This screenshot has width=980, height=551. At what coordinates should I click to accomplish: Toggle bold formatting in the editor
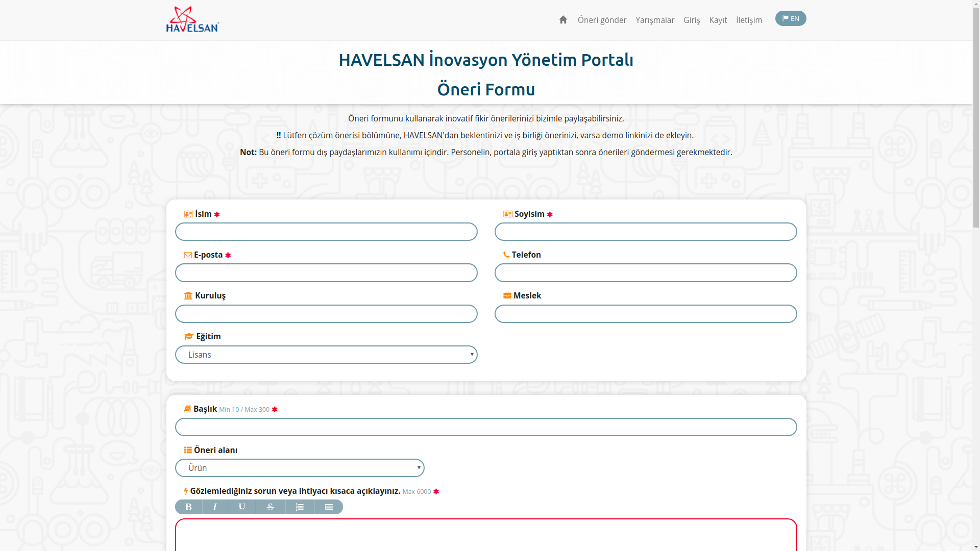tap(188, 507)
